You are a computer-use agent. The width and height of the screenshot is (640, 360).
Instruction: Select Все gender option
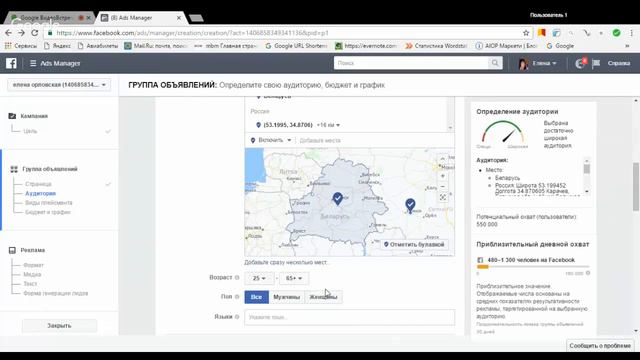[256, 297]
